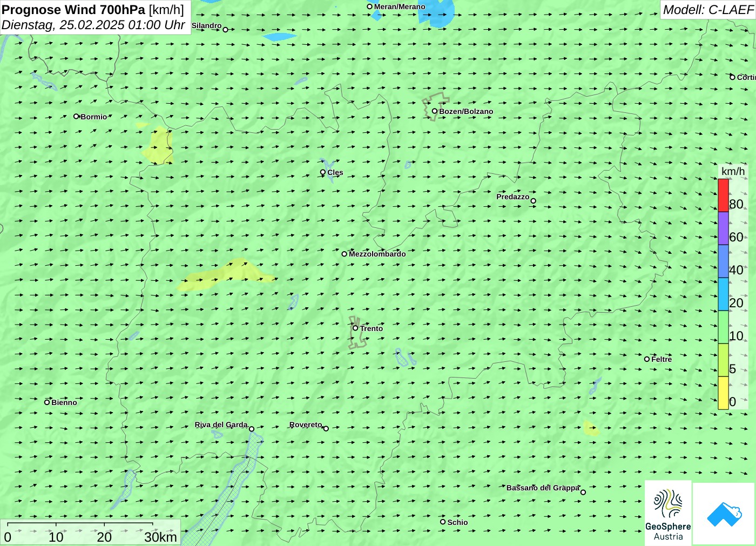Image resolution: width=756 pixels, height=546 pixels.
Task: Click the Bormio location marker
Action: [x=76, y=116]
